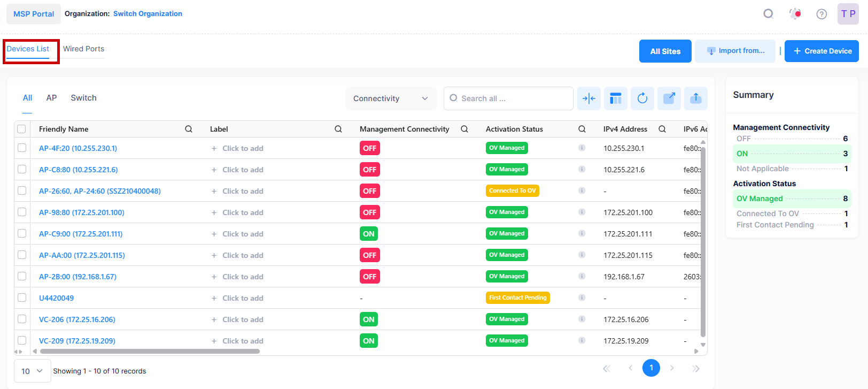Click info icon in AP-C9:00 row

pyautogui.click(x=582, y=234)
